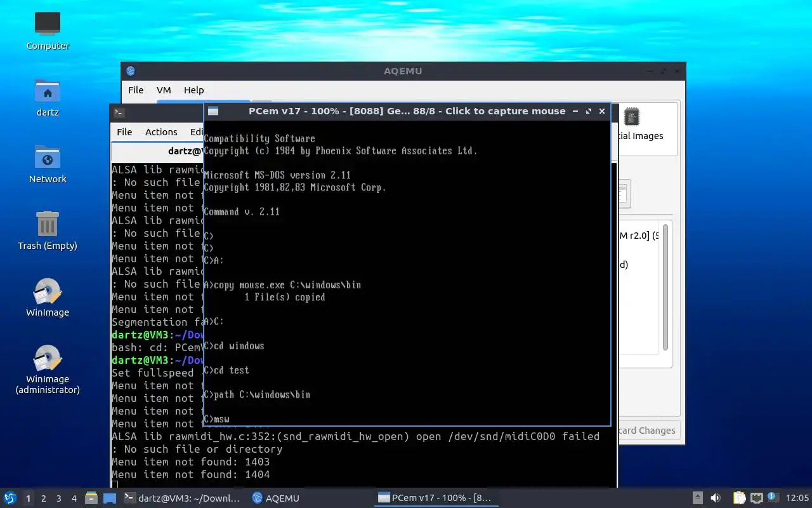Launch WinImage (administrator) desktop shortcut

pos(48,369)
